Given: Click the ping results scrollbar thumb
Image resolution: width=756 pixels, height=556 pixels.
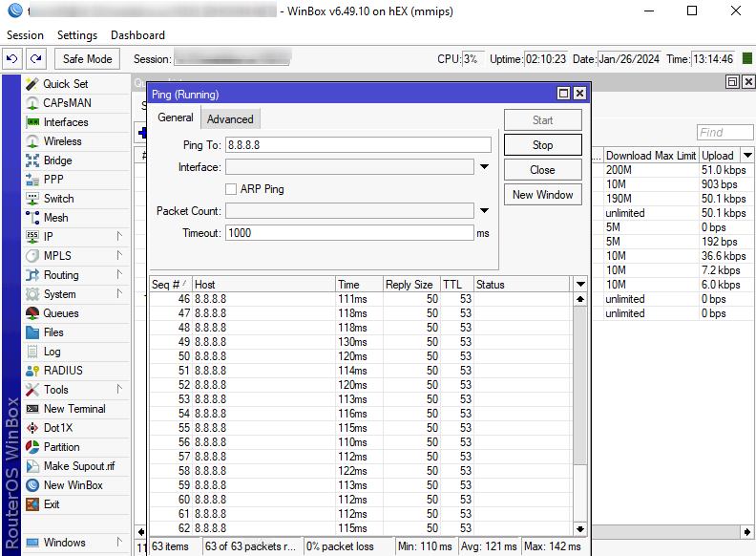Looking at the screenshot, I should tap(580, 386).
